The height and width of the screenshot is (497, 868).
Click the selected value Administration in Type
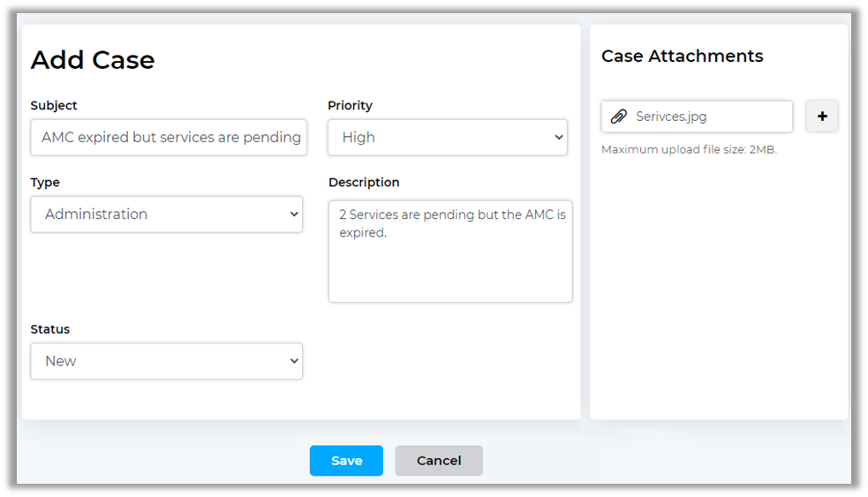[96, 215]
